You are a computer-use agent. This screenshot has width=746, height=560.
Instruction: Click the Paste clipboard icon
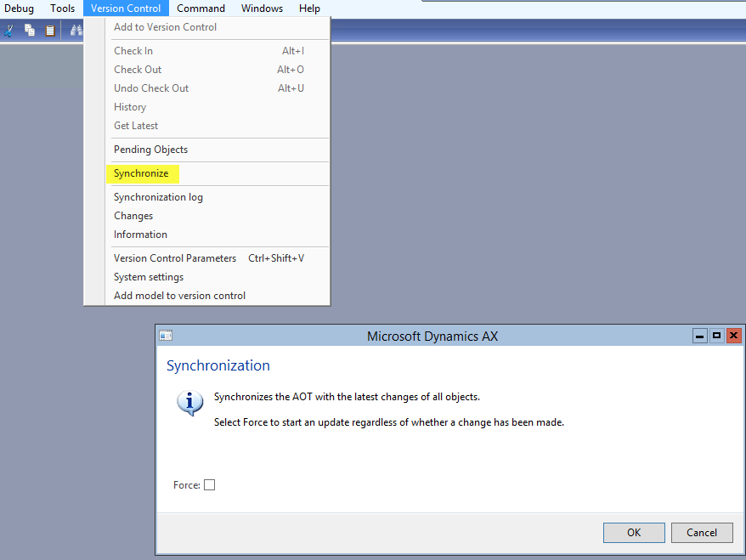(x=50, y=31)
